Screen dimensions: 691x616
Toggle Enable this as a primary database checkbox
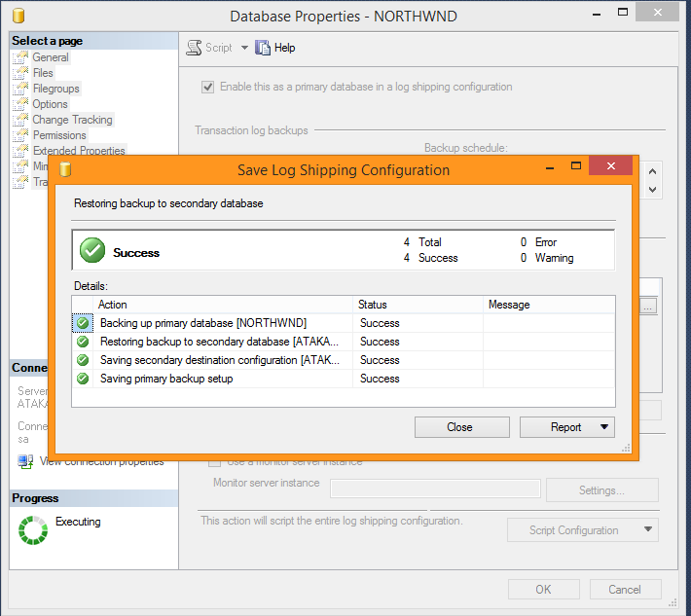coord(207,87)
